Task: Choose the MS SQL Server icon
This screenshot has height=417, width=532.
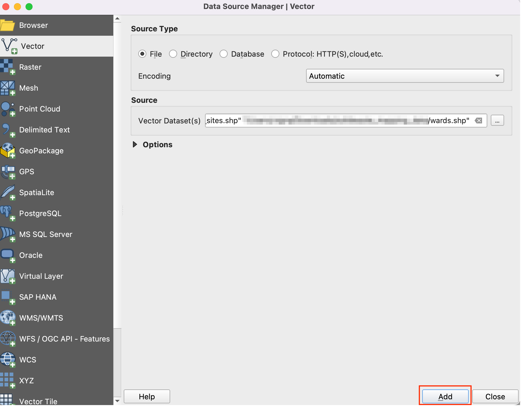Action: click(8, 234)
